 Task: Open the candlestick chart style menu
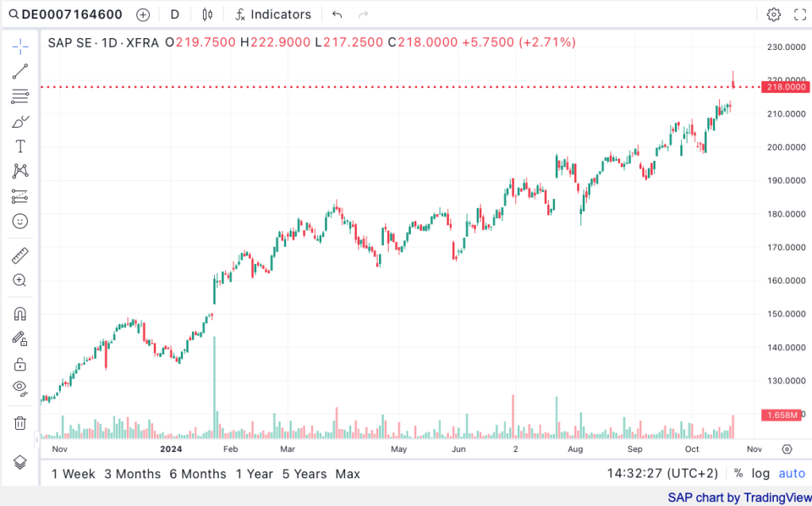pos(207,14)
